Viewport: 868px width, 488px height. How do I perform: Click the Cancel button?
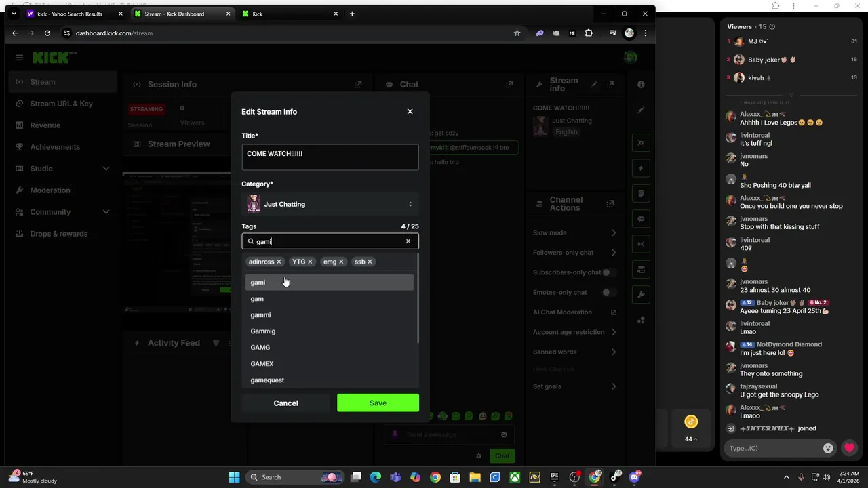(285, 403)
